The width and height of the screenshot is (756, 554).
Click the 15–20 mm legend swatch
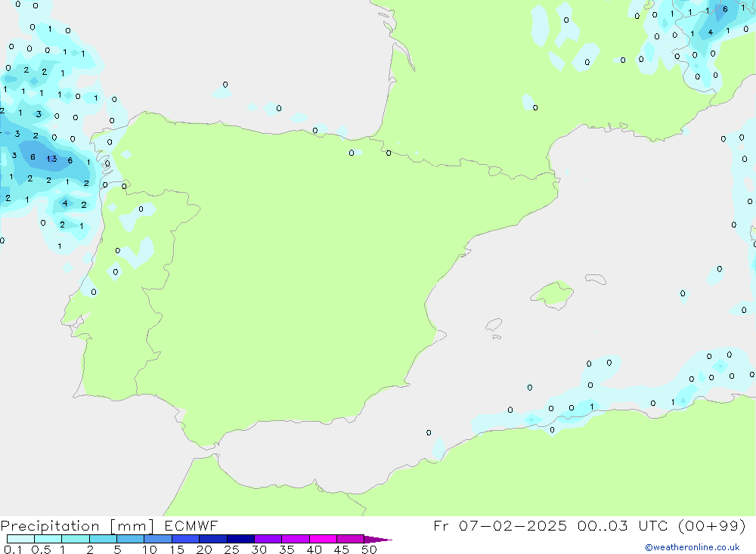click(x=186, y=539)
